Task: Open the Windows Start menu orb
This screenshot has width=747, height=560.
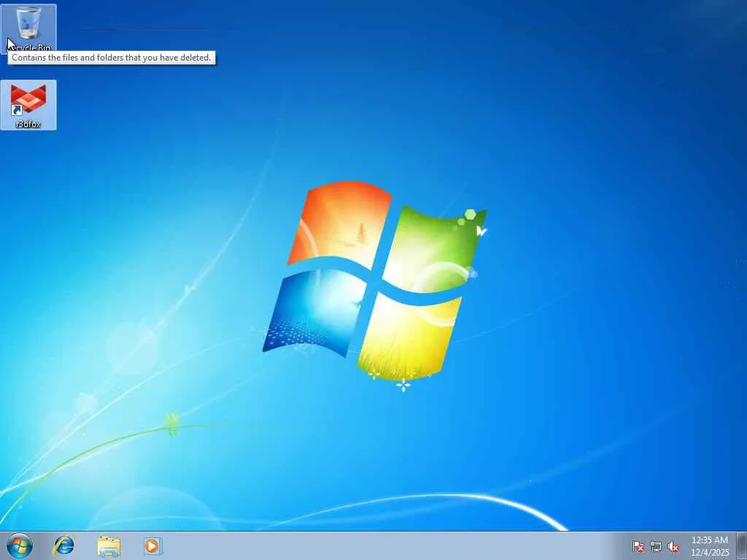Action: 20,545
